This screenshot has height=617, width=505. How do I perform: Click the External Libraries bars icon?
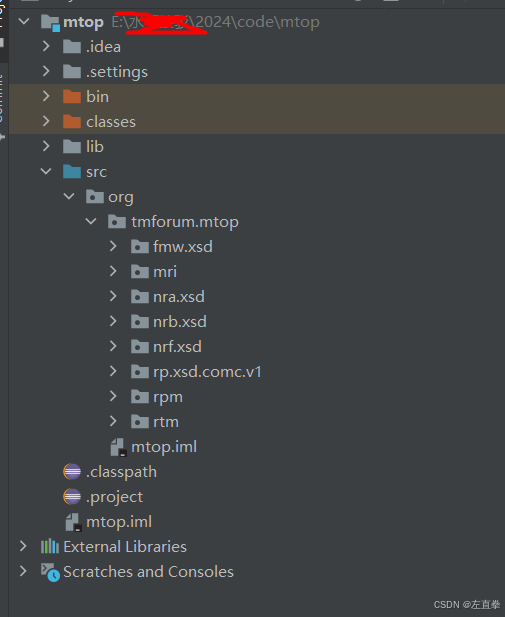[50, 547]
